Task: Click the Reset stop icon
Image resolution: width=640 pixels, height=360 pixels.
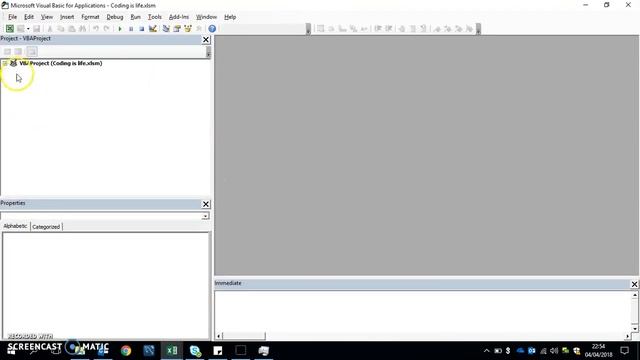Action: (142, 29)
